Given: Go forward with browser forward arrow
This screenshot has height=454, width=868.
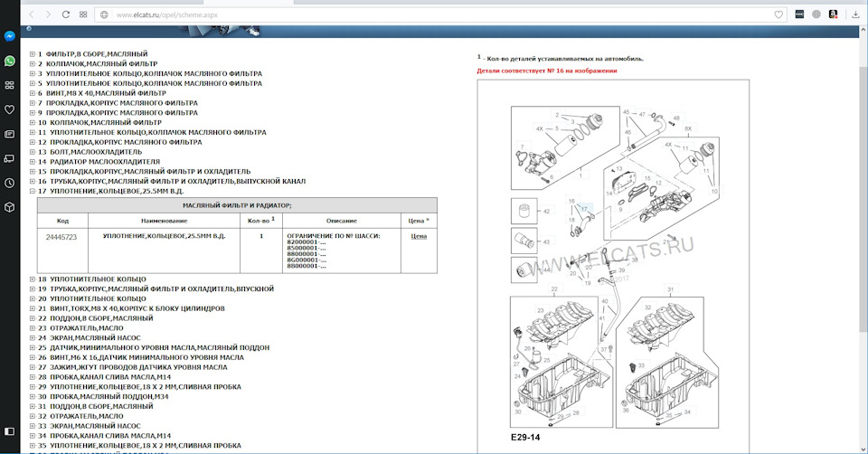Looking at the screenshot, I should click(x=48, y=14).
